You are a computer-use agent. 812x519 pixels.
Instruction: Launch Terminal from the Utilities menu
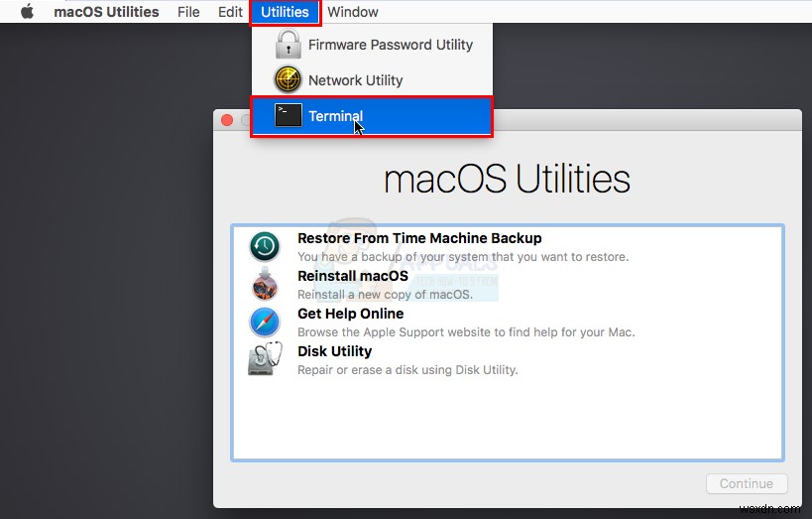372,117
